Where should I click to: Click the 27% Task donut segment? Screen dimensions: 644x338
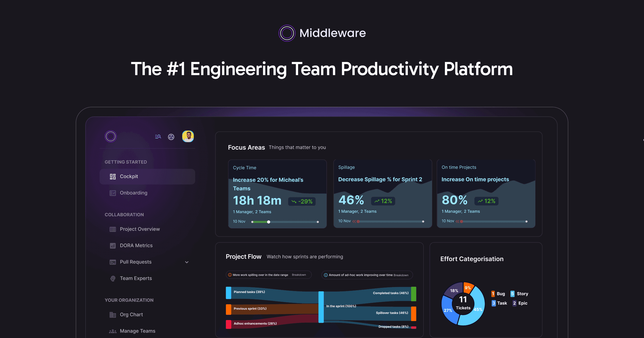tap(448, 311)
